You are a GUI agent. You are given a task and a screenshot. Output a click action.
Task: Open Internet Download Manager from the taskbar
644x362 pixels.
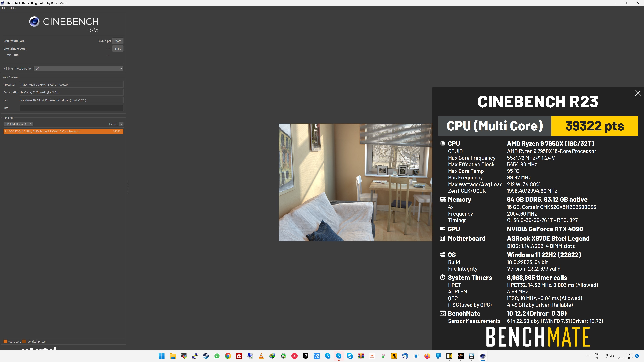[x=272, y=356]
